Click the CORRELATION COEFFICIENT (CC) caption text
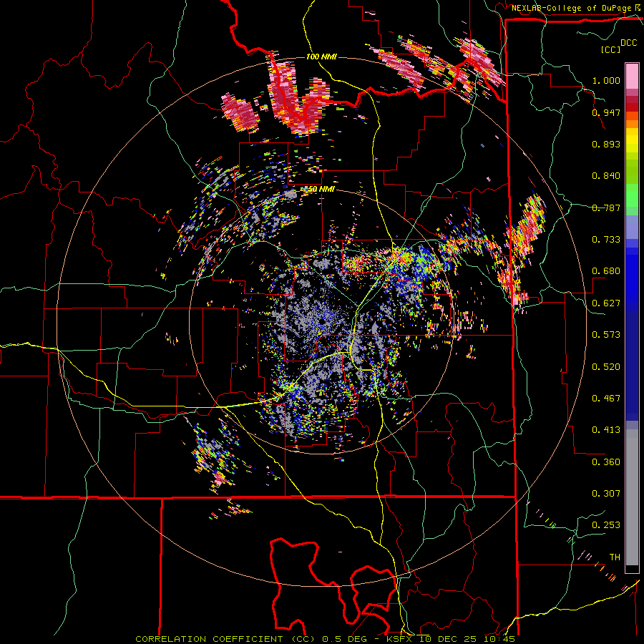The width and height of the screenshot is (644, 644). [x=225, y=639]
